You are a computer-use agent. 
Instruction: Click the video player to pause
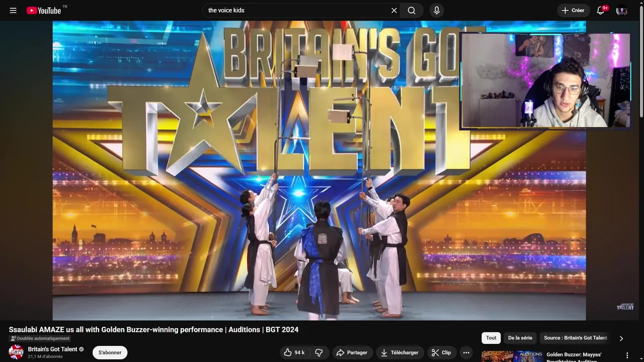click(319, 170)
